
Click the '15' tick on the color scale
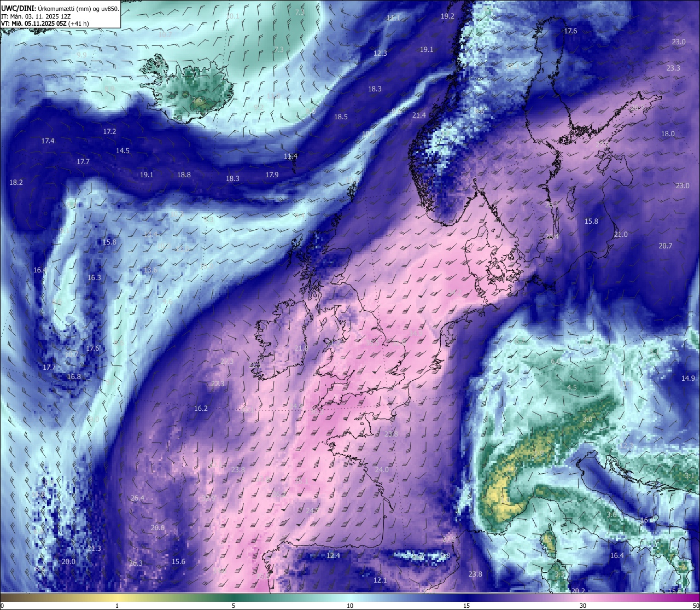(466, 606)
